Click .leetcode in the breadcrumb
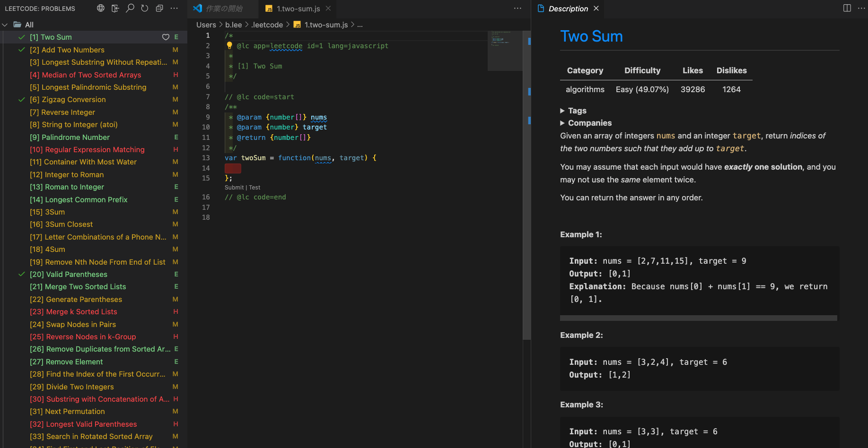 267,25
